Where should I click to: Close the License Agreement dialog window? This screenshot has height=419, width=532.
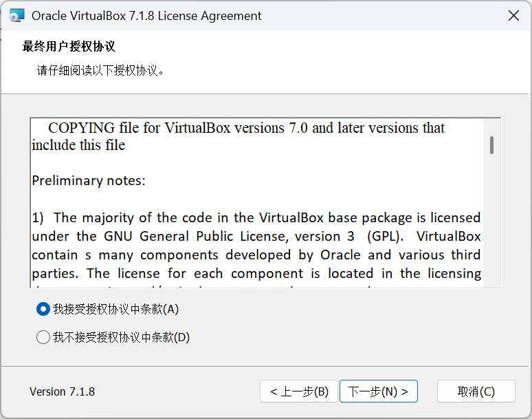pyautogui.click(x=513, y=16)
